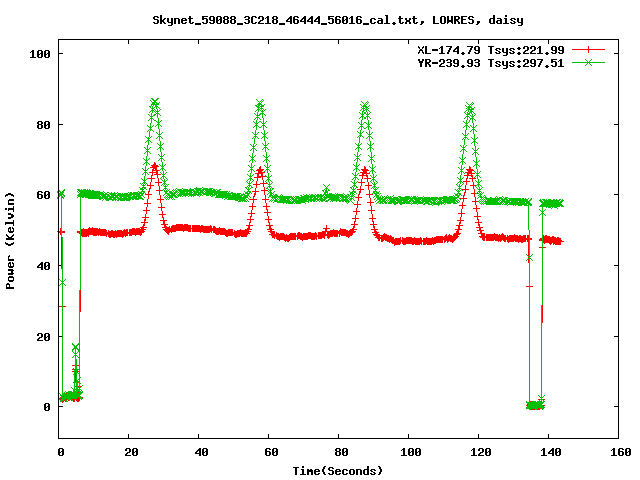Click the y-axis tick label 40
Image resolution: width=640 pixels, height=480 pixels.
click(44, 266)
